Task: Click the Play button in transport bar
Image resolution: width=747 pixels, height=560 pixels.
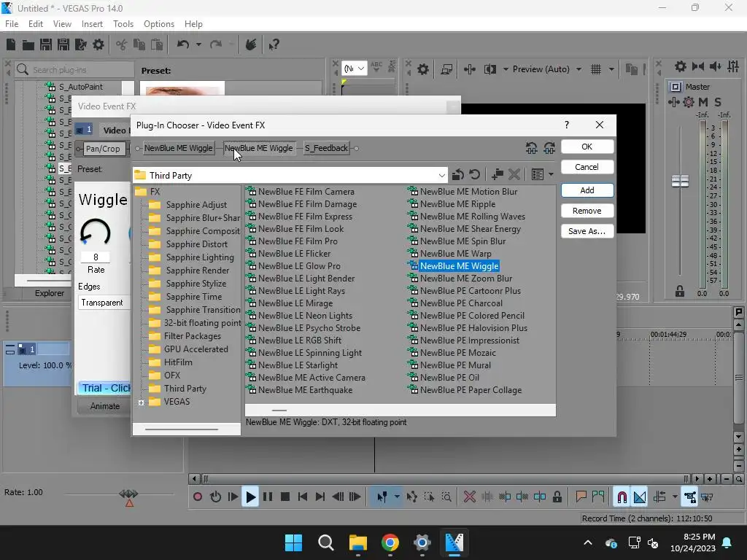Action: tap(250, 497)
